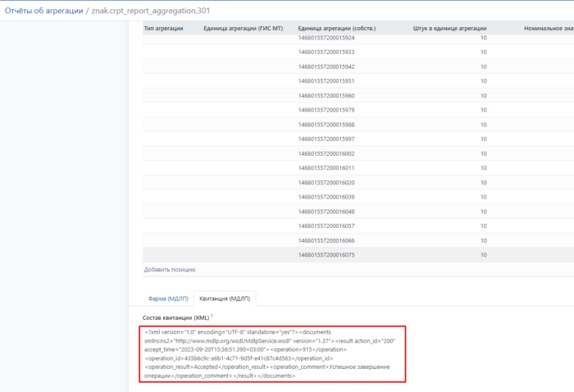Open row with code 146801557200015933
The height and width of the screenshot is (392, 574).
click(326, 52)
